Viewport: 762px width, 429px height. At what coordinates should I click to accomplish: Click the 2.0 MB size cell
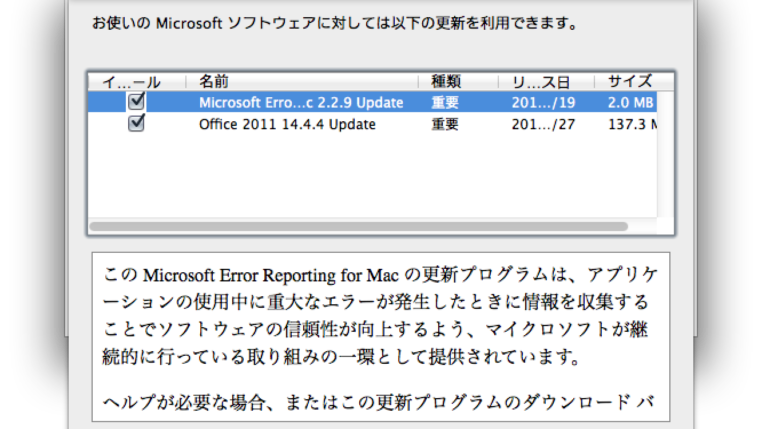click(x=630, y=103)
